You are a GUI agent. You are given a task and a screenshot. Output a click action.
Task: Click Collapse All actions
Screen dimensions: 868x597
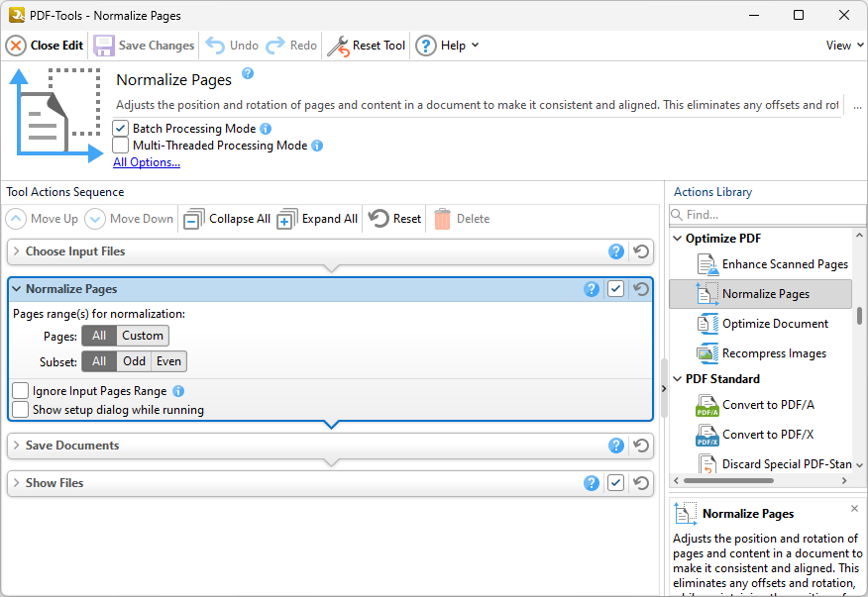[x=228, y=219]
